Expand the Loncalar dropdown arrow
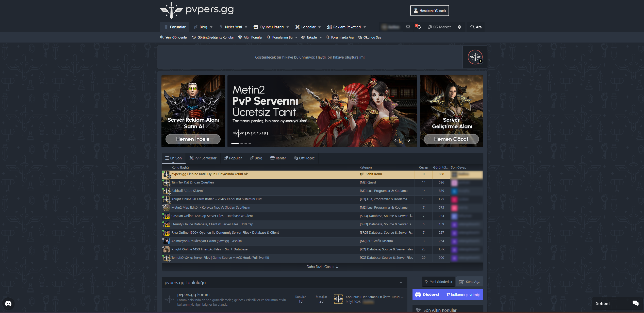644x313 pixels. coord(320,27)
